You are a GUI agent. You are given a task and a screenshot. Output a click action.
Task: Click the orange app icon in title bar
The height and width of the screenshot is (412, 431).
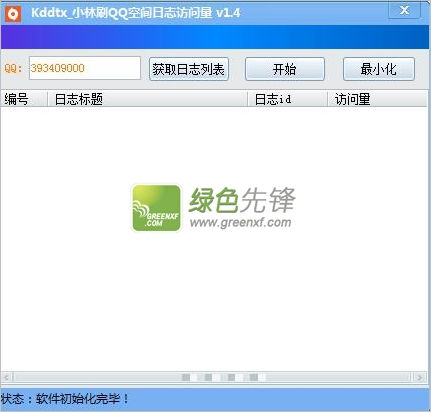coord(13,14)
